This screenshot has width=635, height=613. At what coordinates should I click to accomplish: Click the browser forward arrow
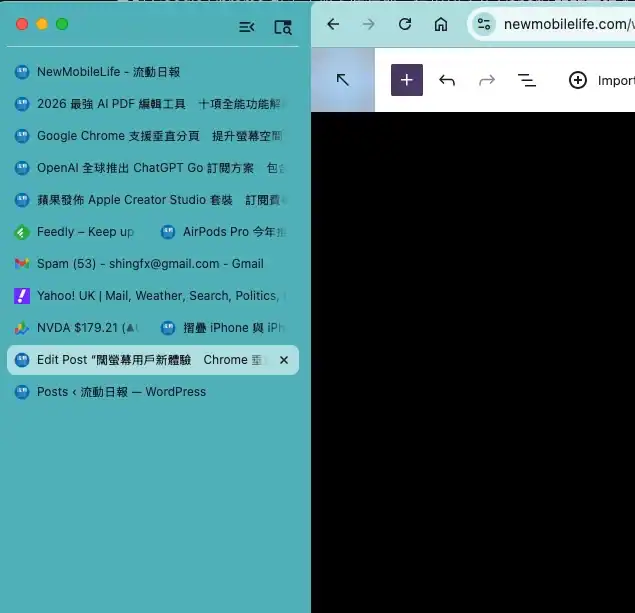[369, 24]
